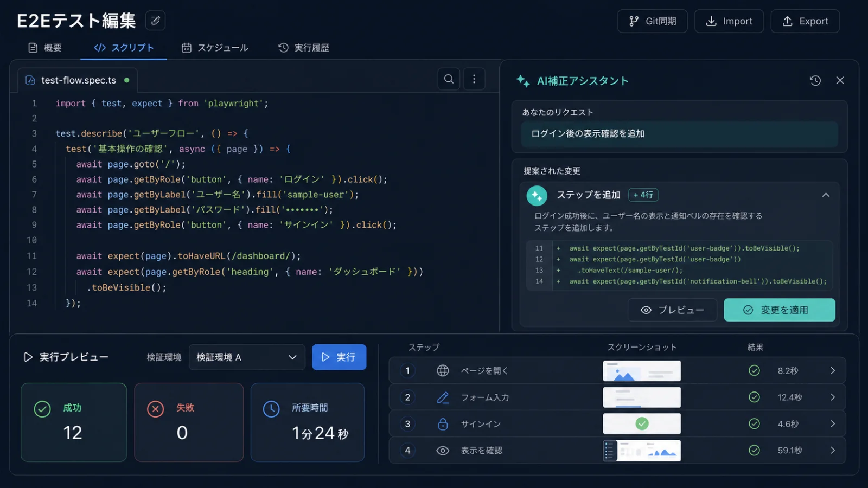Viewport: 868px width, 488px height.
Task: Click the +4行 badge
Action: point(643,195)
